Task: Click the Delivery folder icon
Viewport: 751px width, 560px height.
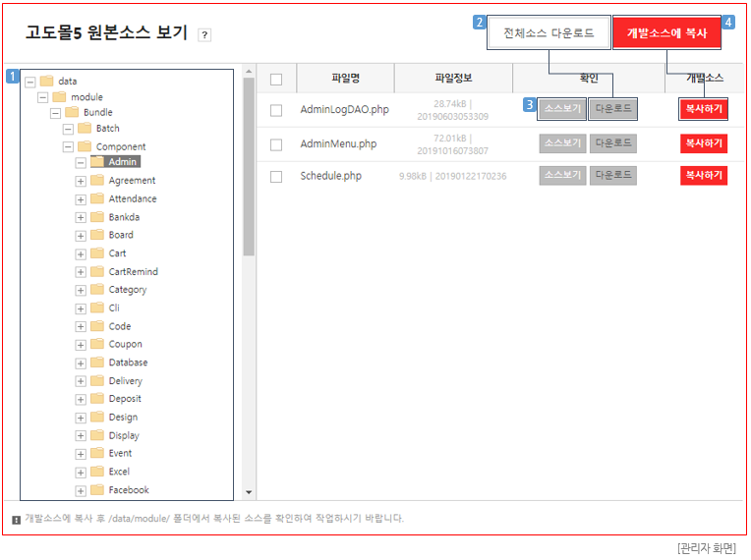Action: (x=97, y=381)
